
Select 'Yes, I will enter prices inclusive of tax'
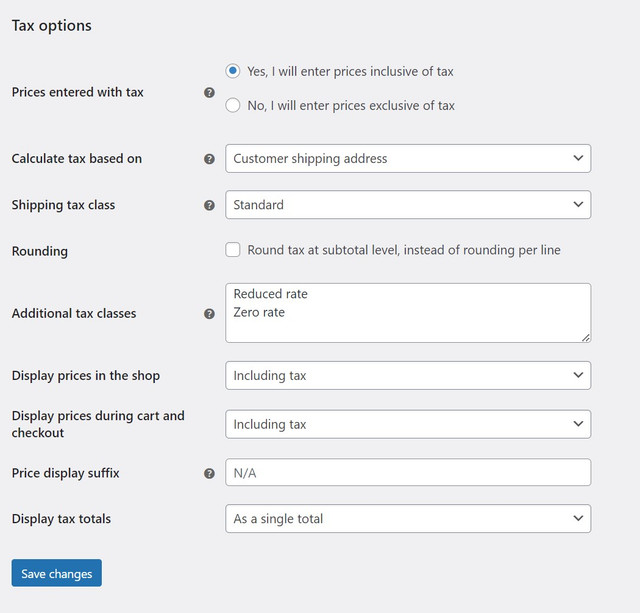point(233,71)
